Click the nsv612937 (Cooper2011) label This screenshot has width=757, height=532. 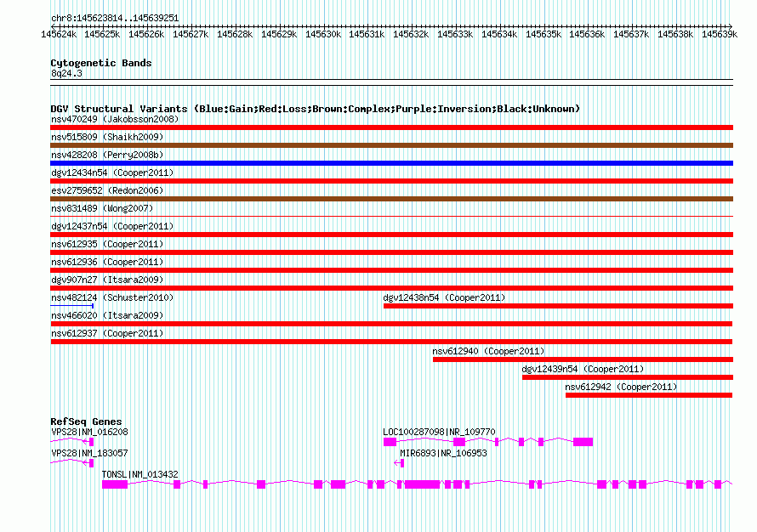pos(107,333)
